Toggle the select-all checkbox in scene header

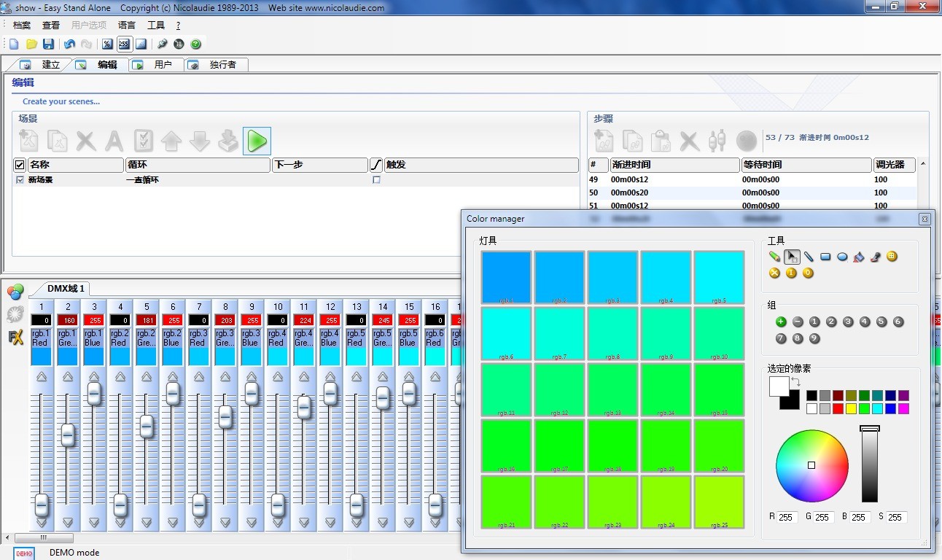tap(20, 165)
